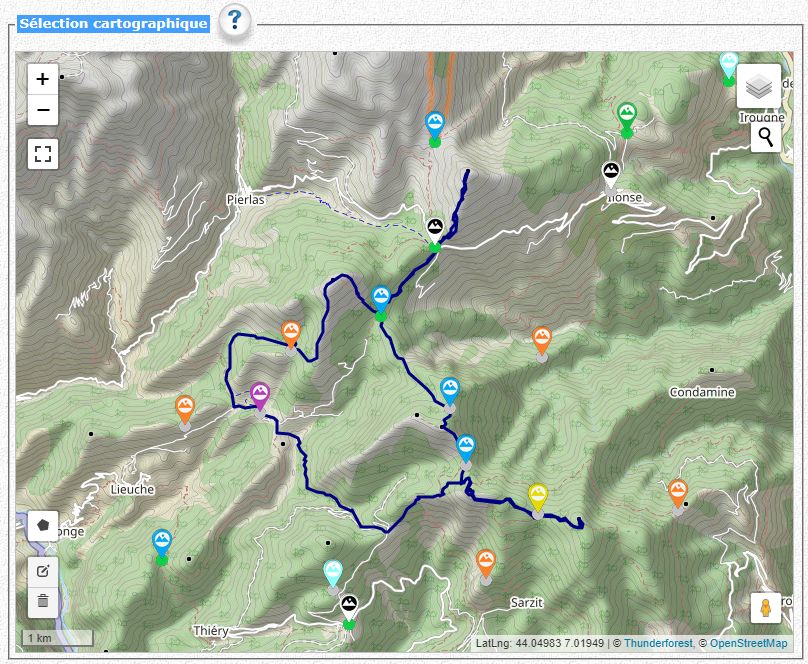Select the draw polygon tool
The image size is (808, 664).
tap(43, 525)
